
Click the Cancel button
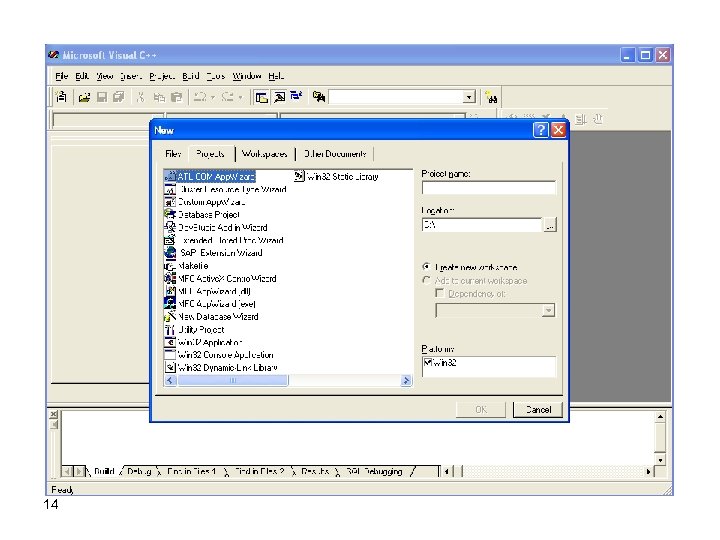point(538,410)
